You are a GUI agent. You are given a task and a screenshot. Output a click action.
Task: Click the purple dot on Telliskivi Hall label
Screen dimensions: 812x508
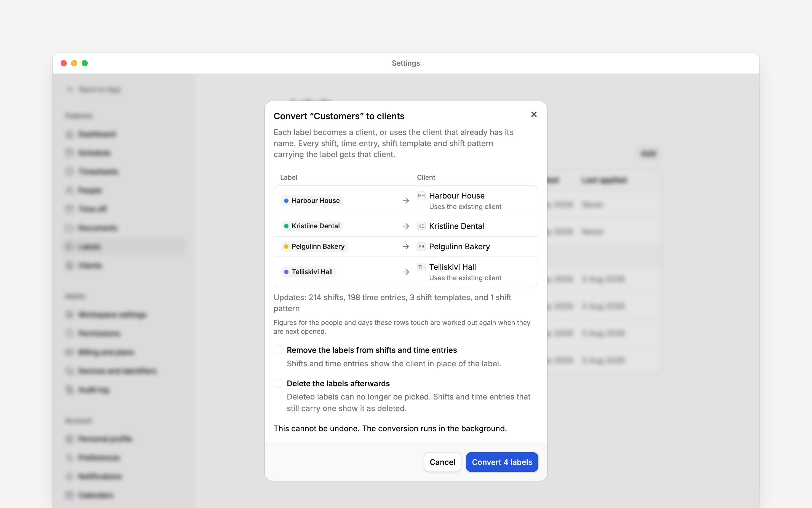286,272
